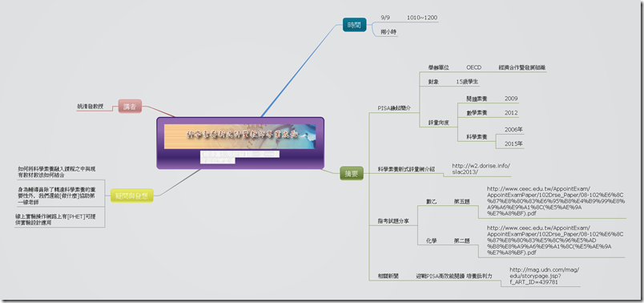Select the note beginning 身為輔導員
Image resolution: width=644 pixels, height=303 pixels.
tap(57, 196)
